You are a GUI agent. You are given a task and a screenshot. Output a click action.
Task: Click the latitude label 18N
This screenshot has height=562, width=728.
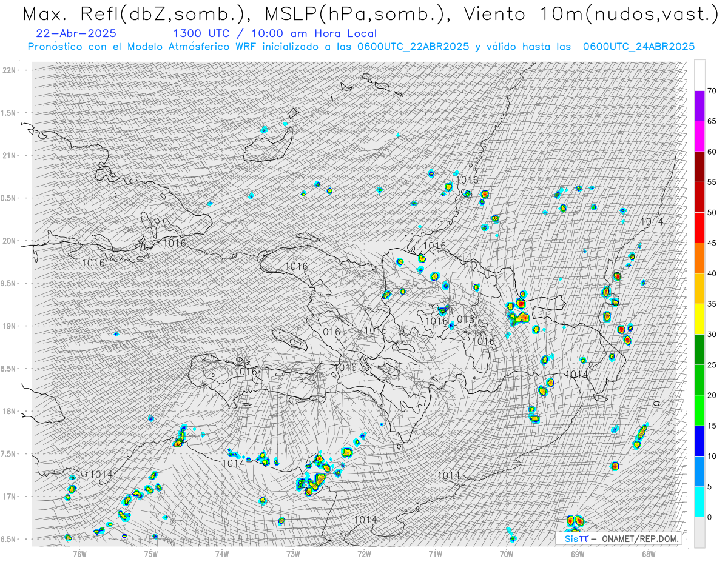coord(8,411)
